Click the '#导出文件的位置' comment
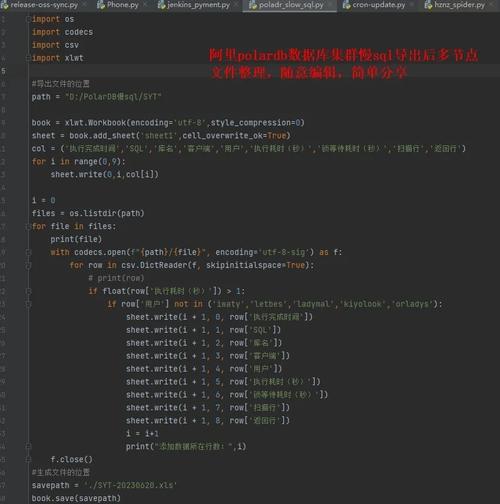 [x=61, y=84]
